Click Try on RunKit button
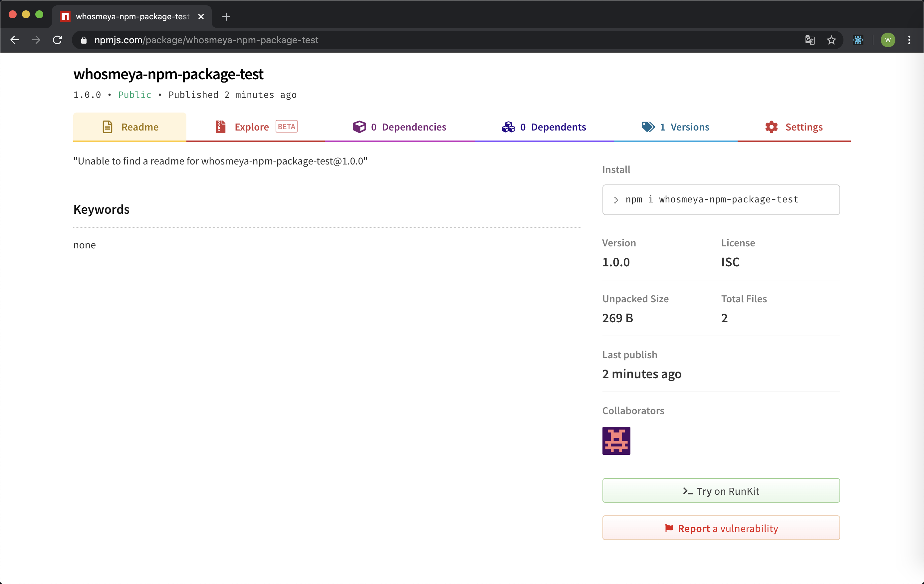The image size is (924, 584). 721,491
